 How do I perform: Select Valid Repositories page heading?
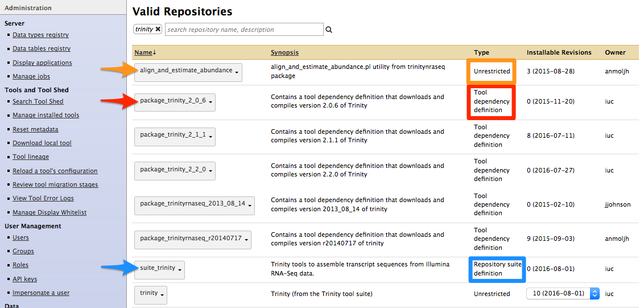(183, 11)
